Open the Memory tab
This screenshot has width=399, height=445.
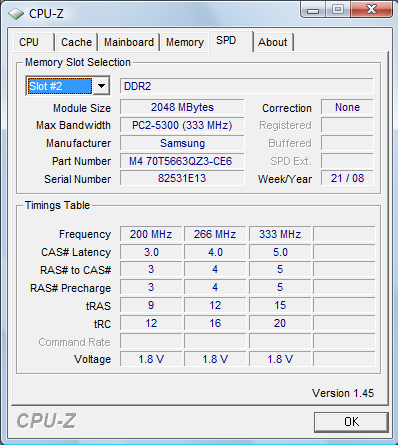tap(185, 42)
